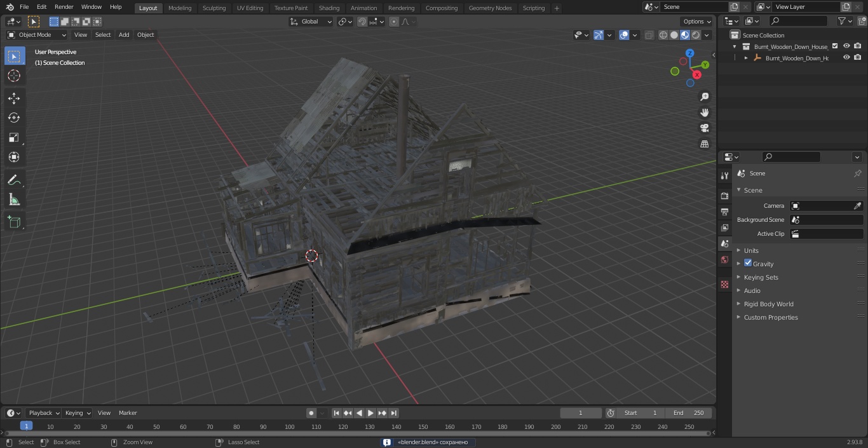Choose the Measure tool
Image resolution: width=868 pixels, height=448 pixels.
pos(14,200)
